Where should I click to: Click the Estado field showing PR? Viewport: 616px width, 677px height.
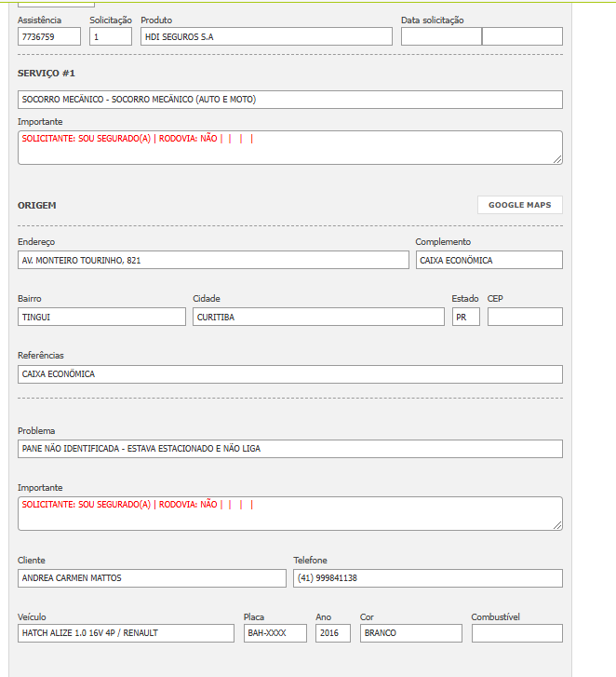[x=465, y=317]
